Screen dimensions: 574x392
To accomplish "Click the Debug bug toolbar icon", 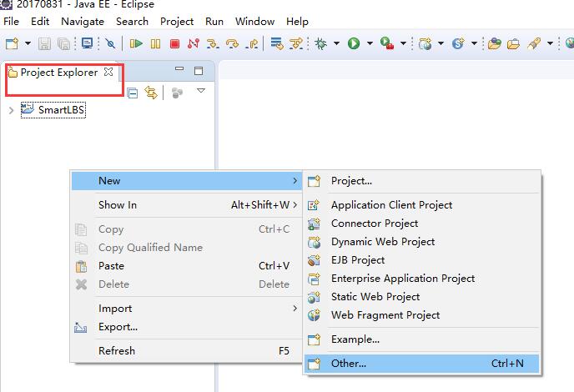I will click(321, 44).
